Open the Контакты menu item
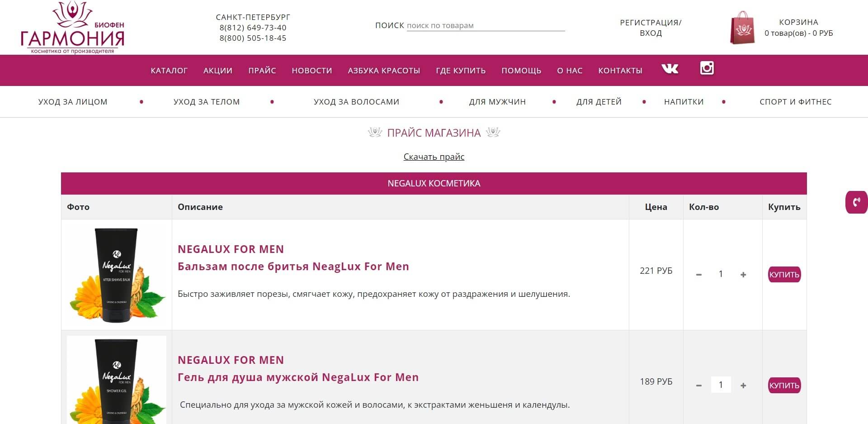Viewport: 868px width, 424px height. [x=620, y=71]
